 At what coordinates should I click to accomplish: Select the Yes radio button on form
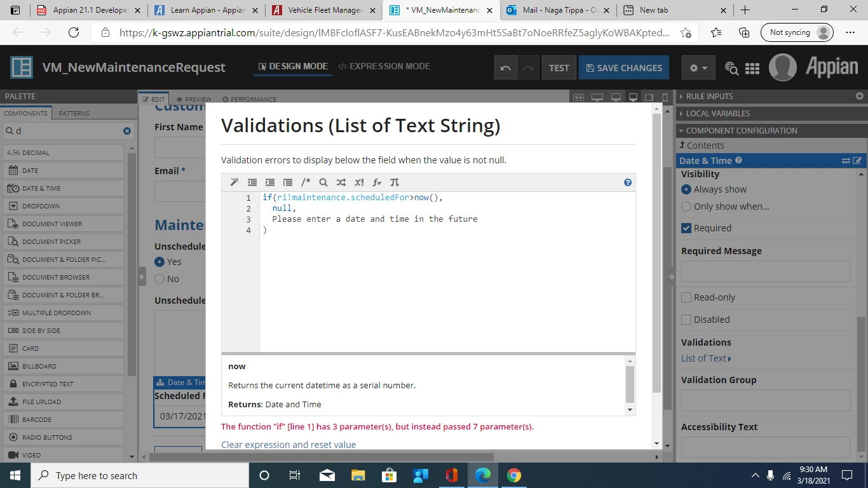(159, 262)
